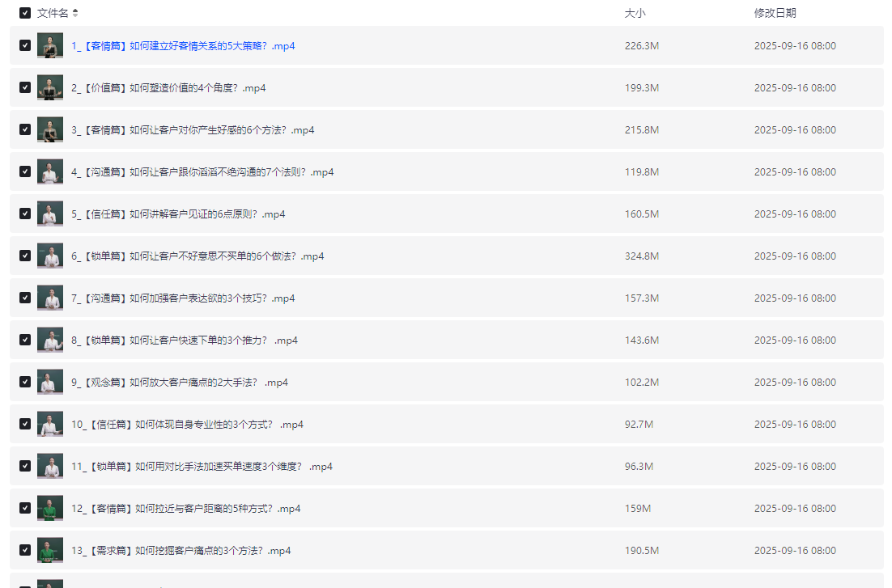Image resolution: width=892 pixels, height=588 pixels.
Task: Open 11_【锁单篇】如何用对比手法加速买单速度 file
Action: pyautogui.click(x=202, y=467)
